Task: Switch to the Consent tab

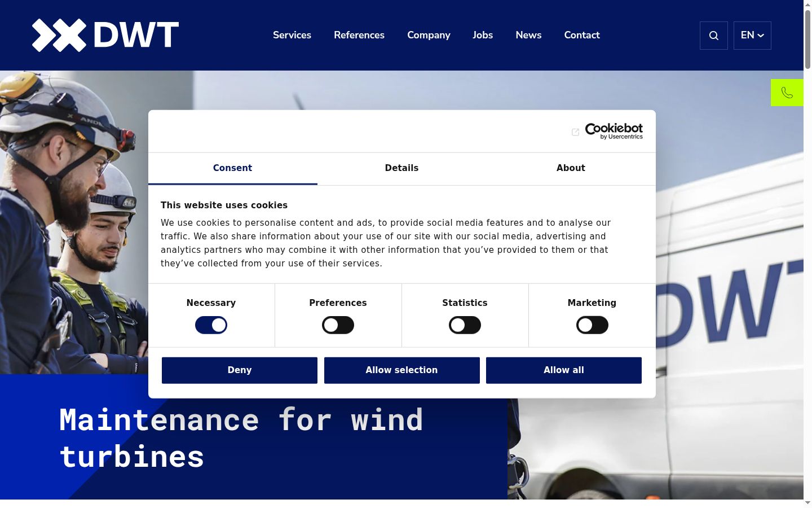Action: pos(232,168)
